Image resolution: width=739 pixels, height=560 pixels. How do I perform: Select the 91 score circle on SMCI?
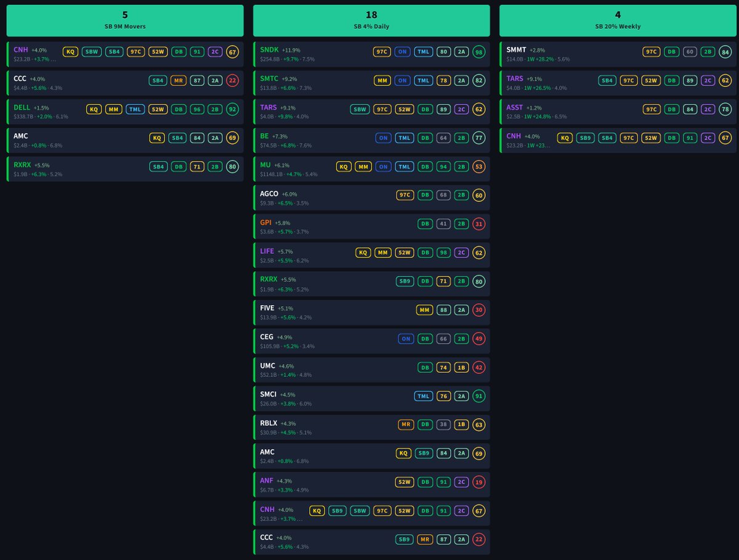[479, 396]
